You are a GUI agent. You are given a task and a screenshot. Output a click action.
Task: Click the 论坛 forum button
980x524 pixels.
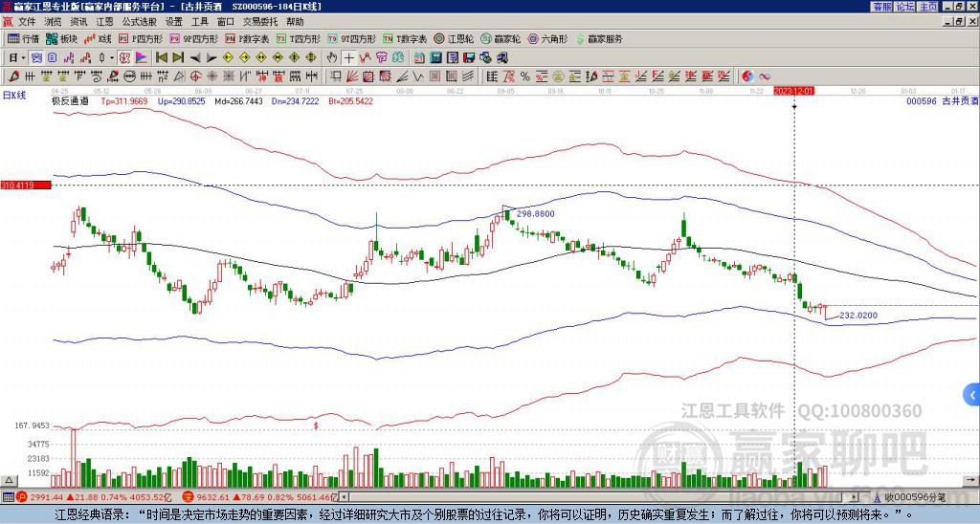point(904,7)
